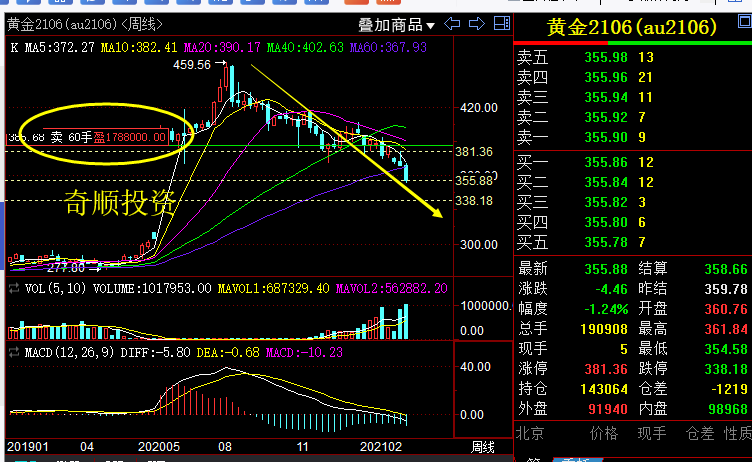Click the arrow beside 277.00 low

pos(95,267)
